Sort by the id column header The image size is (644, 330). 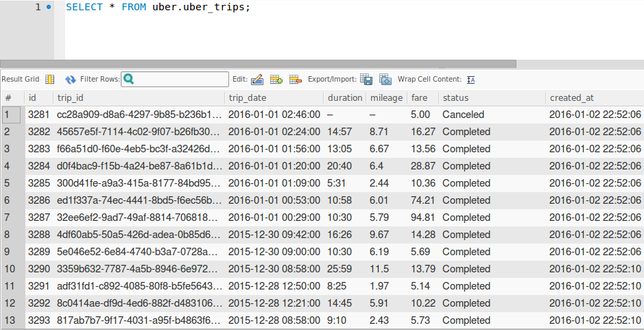(x=39, y=98)
